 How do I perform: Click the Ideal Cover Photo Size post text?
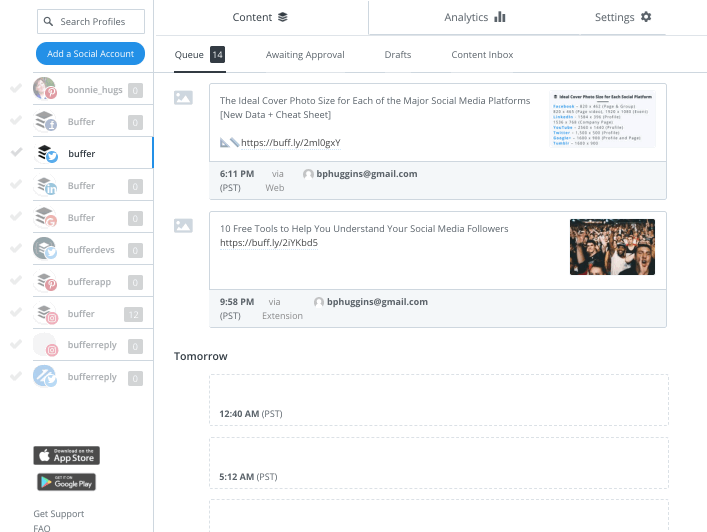click(375, 107)
